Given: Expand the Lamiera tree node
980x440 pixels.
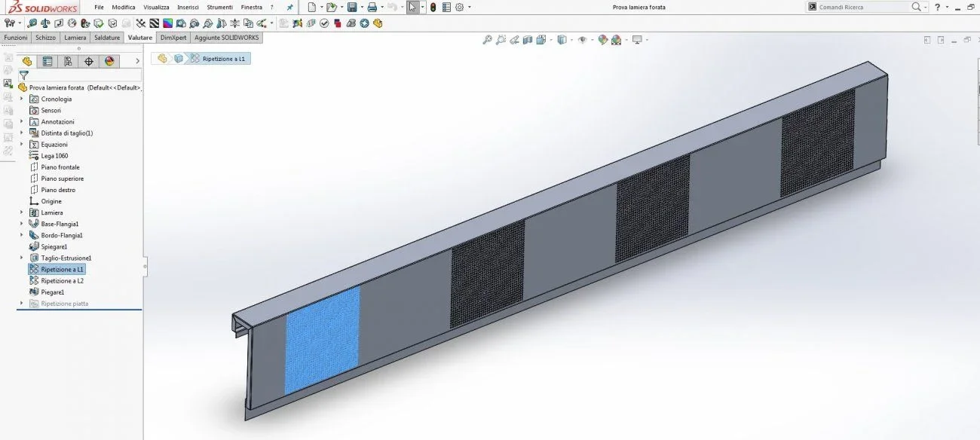Looking at the screenshot, I should 22,212.
